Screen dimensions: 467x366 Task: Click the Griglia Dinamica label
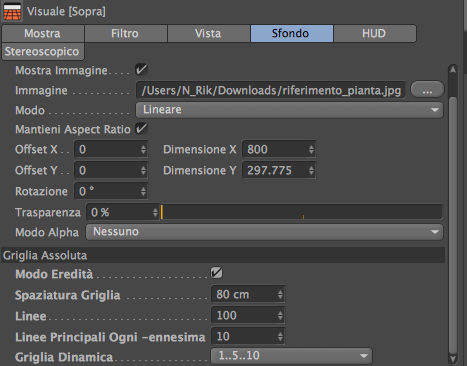coord(64,357)
